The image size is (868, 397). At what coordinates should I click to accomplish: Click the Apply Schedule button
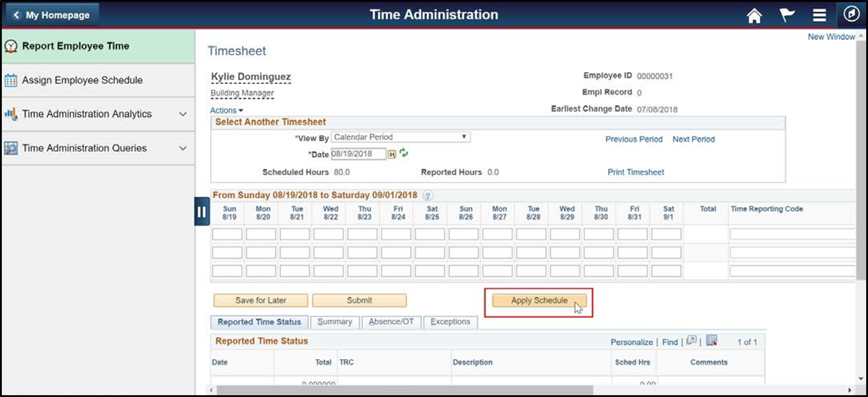coord(540,300)
